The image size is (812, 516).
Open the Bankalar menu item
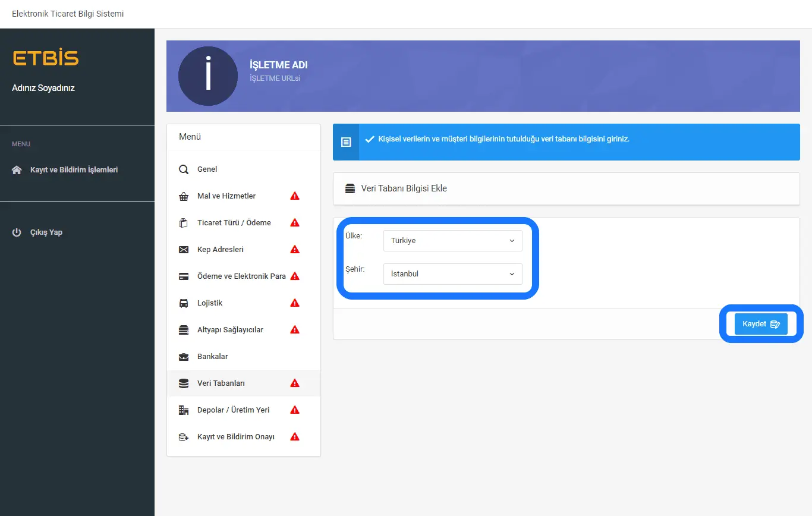pos(212,357)
